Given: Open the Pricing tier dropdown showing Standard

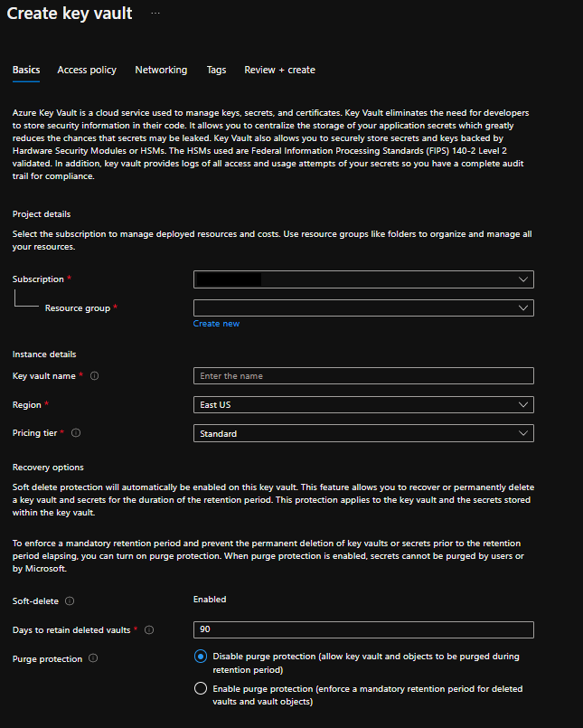Looking at the screenshot, I should coord(363,433).
